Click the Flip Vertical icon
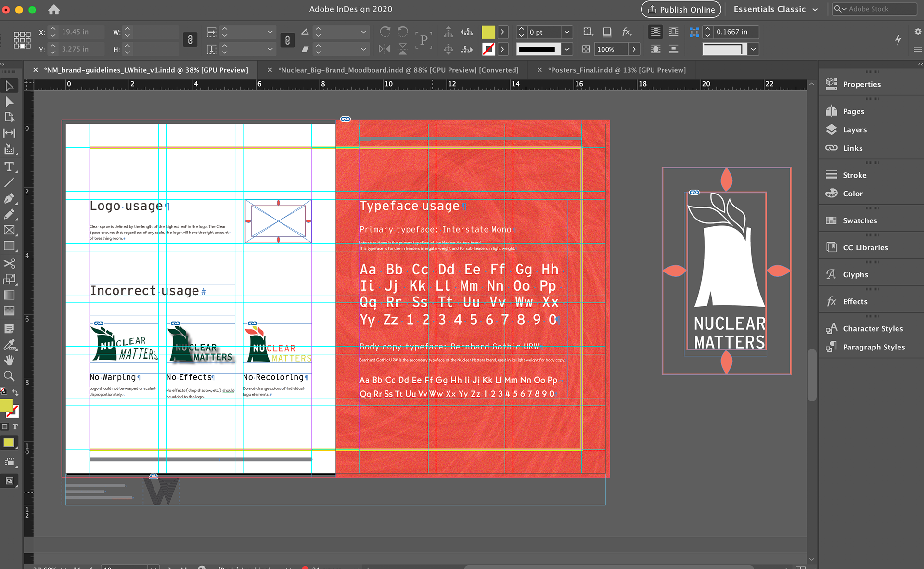The image size is (924, 569). (403, 49)
